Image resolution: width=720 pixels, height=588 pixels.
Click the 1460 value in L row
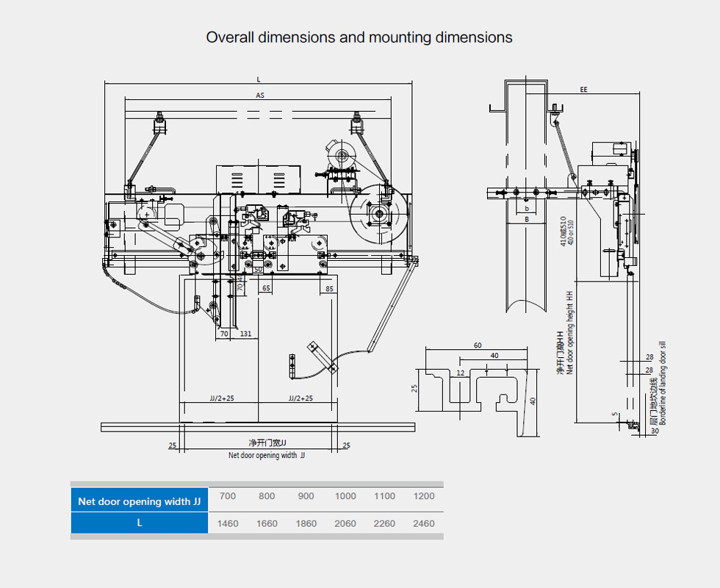click(x=228, y=523)
